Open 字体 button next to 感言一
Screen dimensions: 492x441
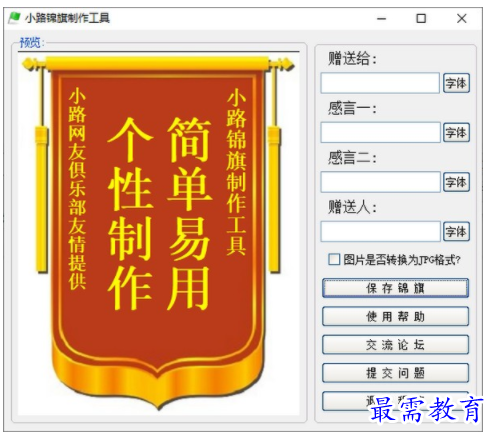[456, 132]
